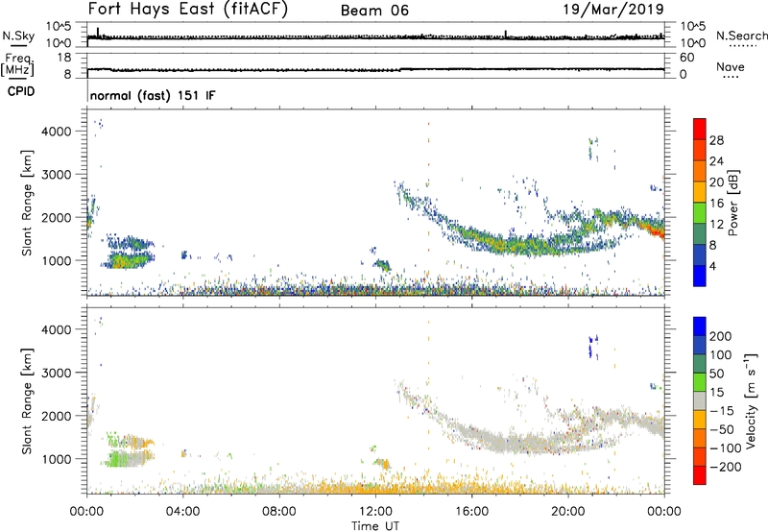Image resolution: width=768 pixels, height=532 pixels.
Task: Select the N.Sky legend label
Action: pyautogui.click(x=18, y=36)
